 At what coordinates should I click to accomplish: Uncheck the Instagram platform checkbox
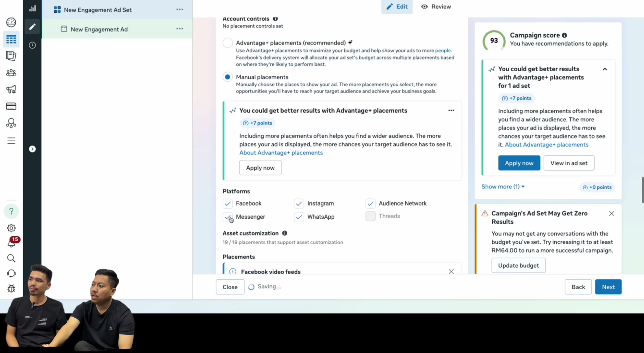click(299, 203)
